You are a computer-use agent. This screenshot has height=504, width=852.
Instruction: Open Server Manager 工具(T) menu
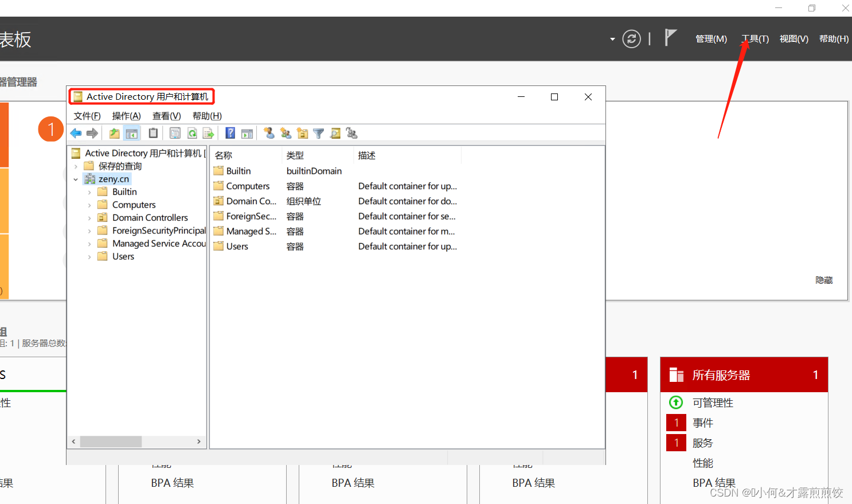click(755, 39)
